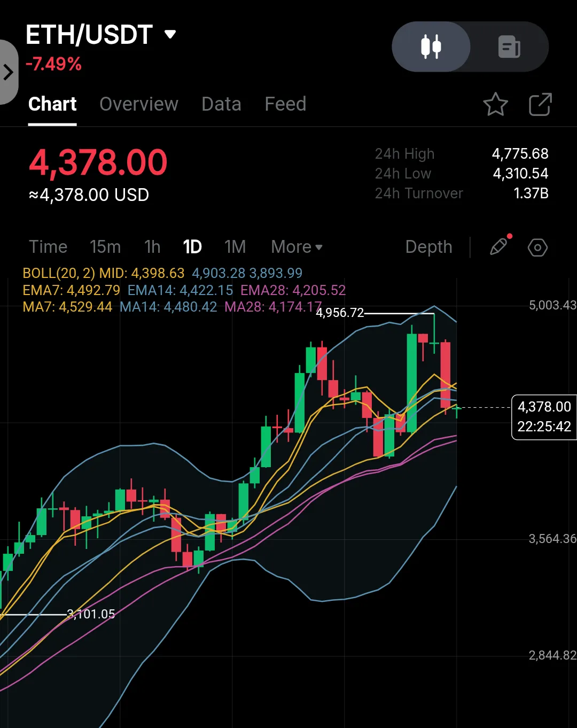Select the Chart tab

52,104
